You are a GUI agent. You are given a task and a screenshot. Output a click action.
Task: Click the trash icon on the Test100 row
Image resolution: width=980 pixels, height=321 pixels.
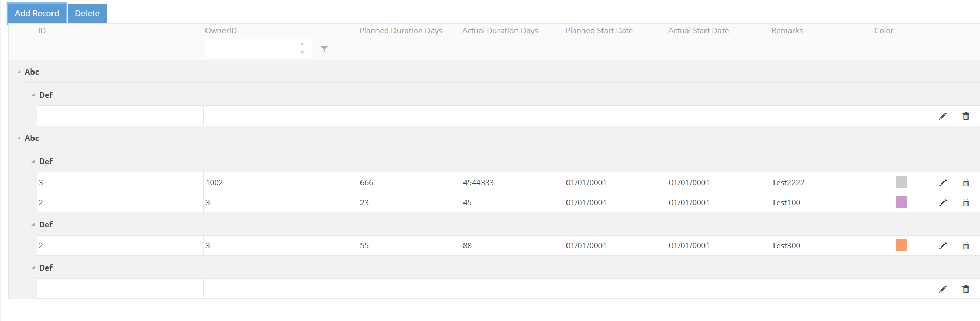(966, 203)
